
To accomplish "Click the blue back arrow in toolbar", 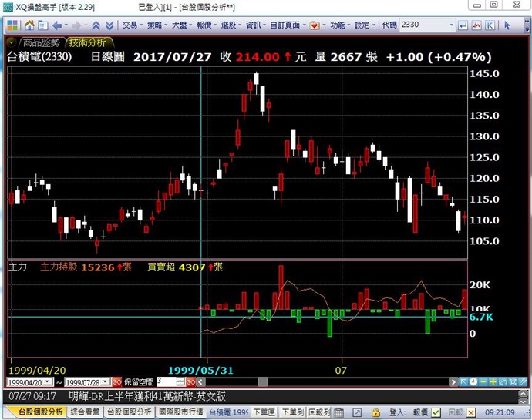I will (57, 25).
